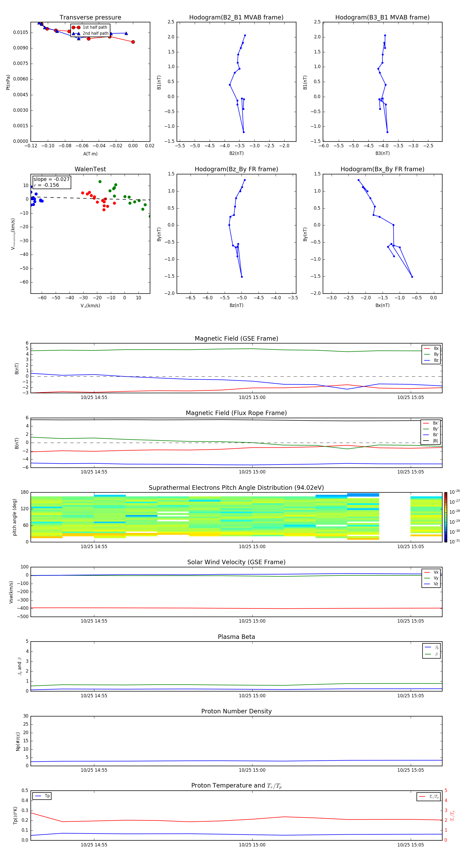Click the 'A(T·m)' x-axis label
This screenshot has width=473, height=868.
[90, 154]
